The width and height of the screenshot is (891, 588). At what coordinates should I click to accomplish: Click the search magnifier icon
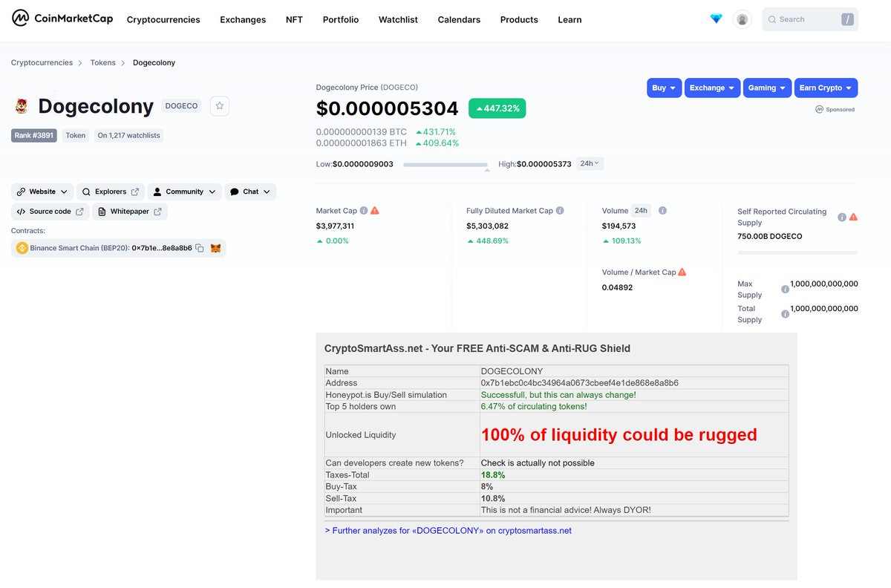tap(772, 19)
